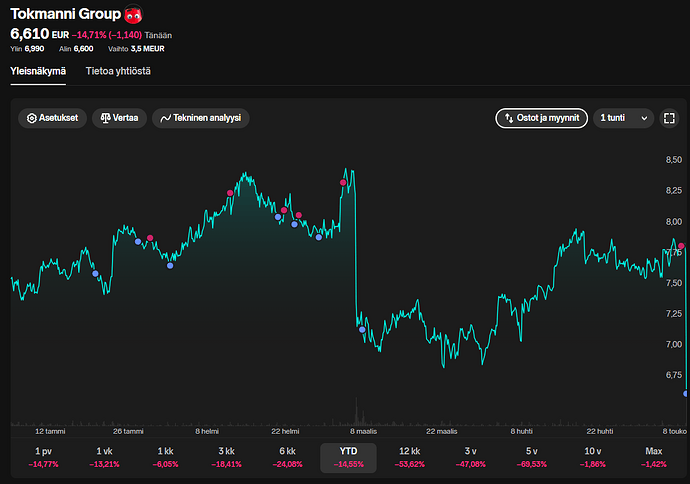This screenshot has height=484, width=690.
Task: Click the 8 maalis date axis label
Action: pyautogui.click(x=363, y=431)
